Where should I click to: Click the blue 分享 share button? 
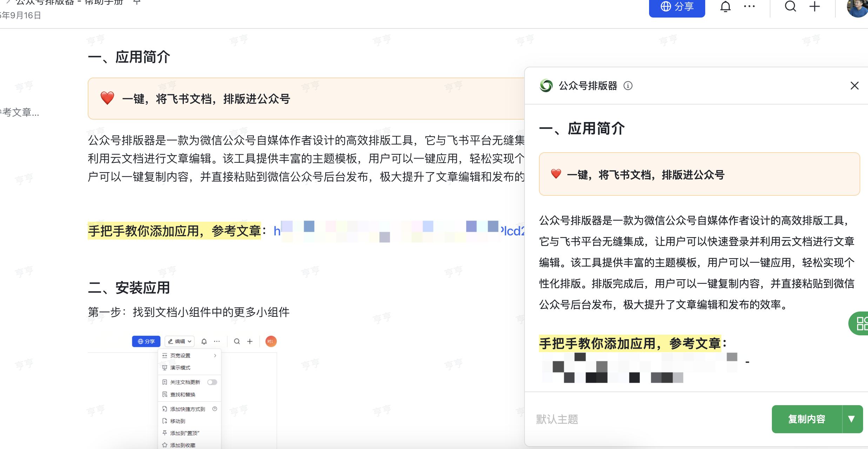click(676, 7)
